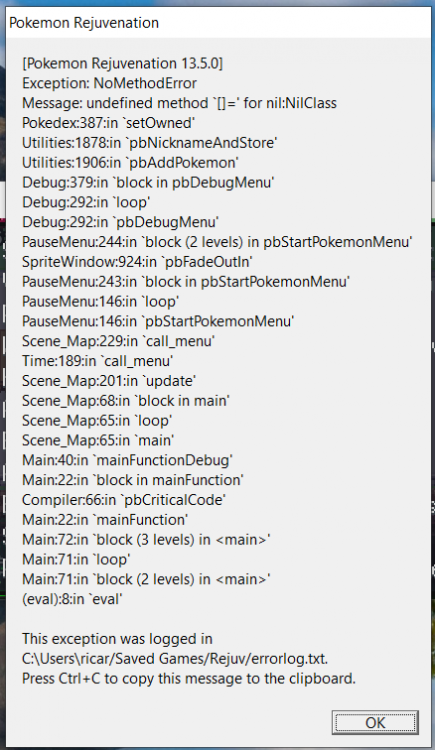Viewport: 435px width, 750px height.
Task: Click the PauseMenu:244 block (2 levels) line
Action: tap(217, 242)
